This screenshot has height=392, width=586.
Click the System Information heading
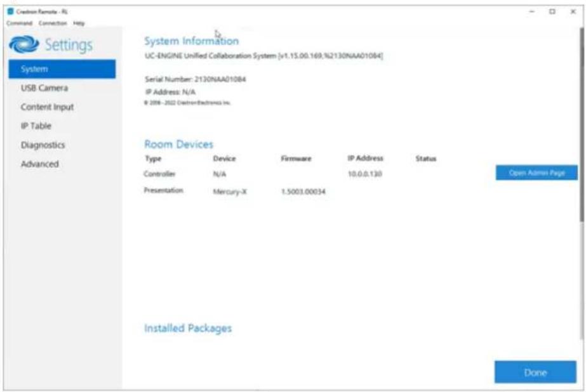click(x=191, y=41)
